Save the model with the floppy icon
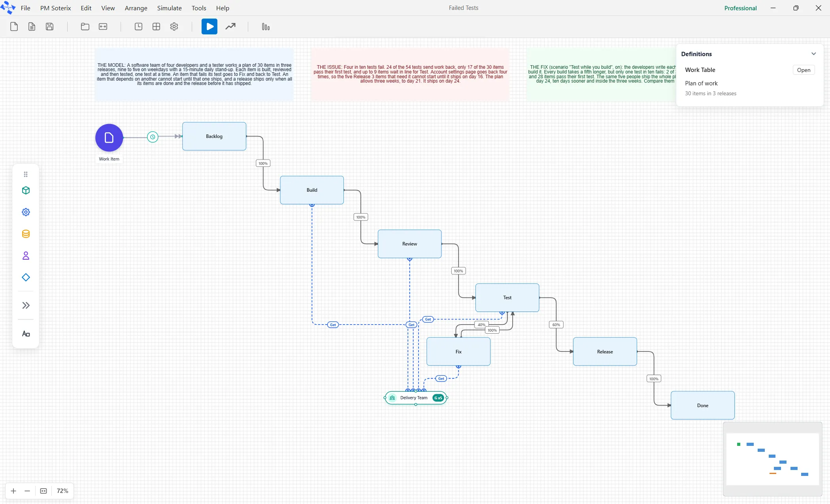This screenshot has width=830, height=504. 49,26
